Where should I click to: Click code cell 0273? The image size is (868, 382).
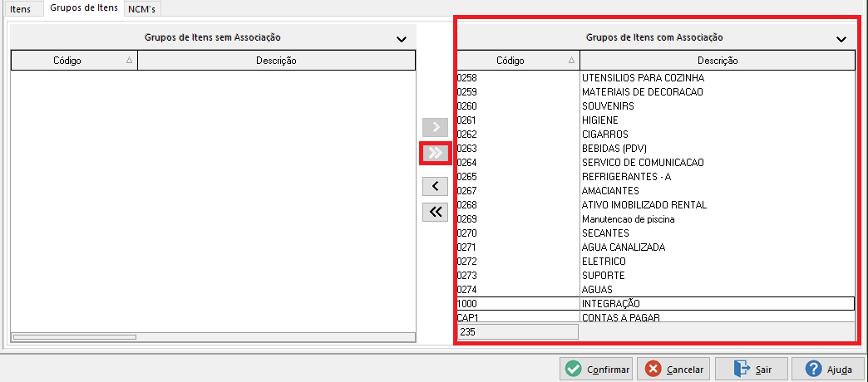click(518, 276)
